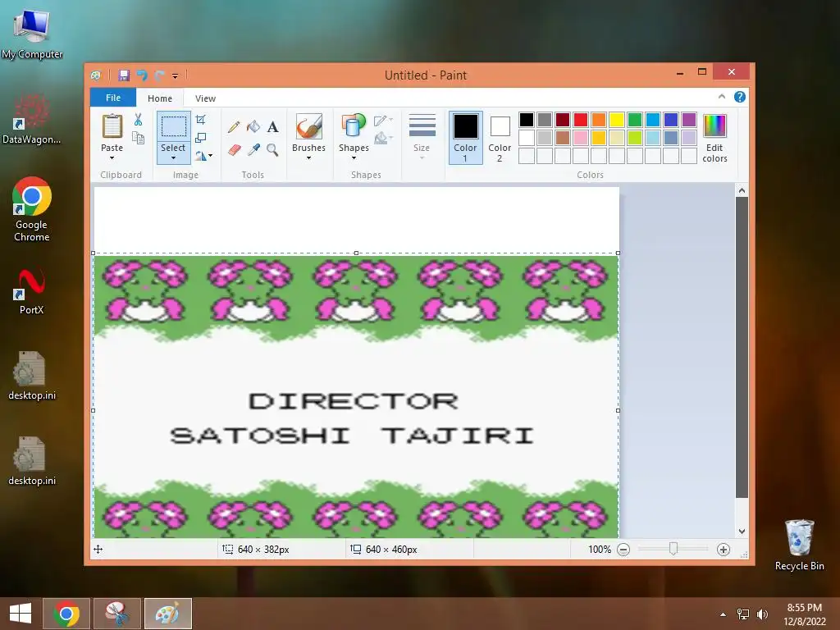Show hidden tray icons arrow
Screen dimensions: 840x630
pyautogui.click(x=724, y=614)
